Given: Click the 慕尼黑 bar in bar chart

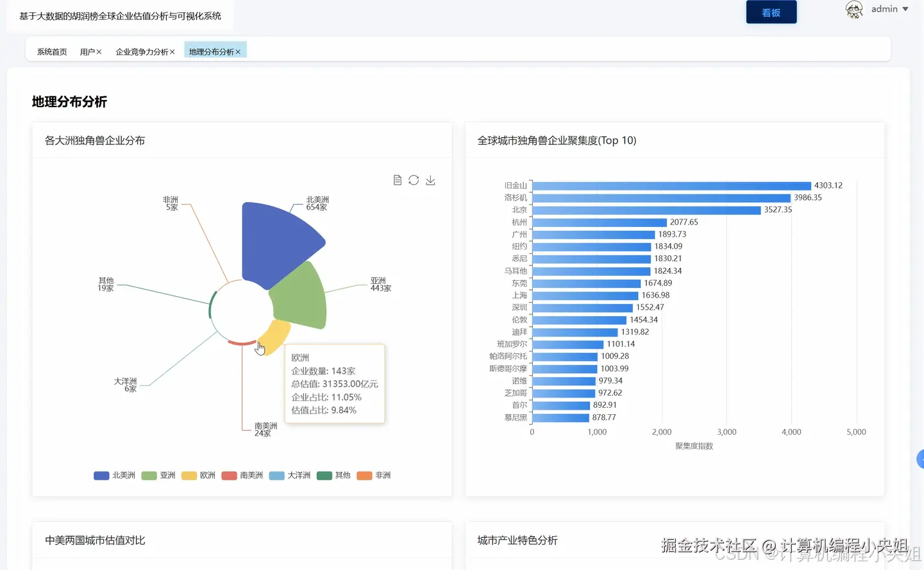Looking at the screenshot, I should pyautogui.click(x=560, y=417).
